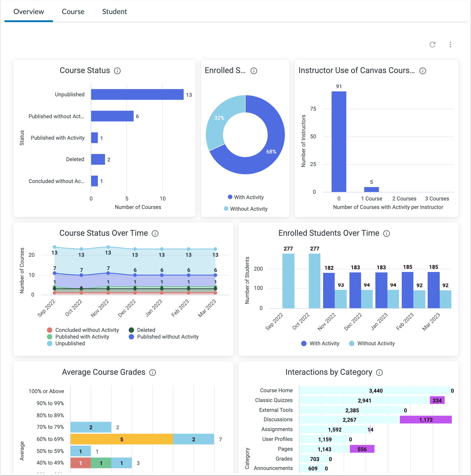Viewport: 471px width, 476px height.
Task: Click the Unpublished bar showing 13 courses
Action: (137, 94)
